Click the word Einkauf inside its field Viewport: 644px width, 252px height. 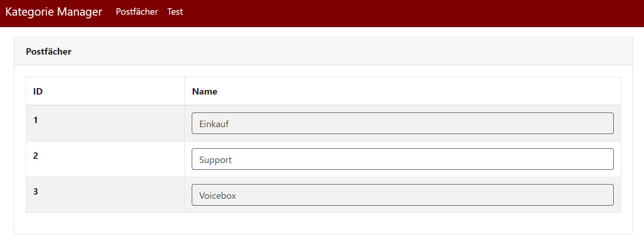[x=214, y=124]
